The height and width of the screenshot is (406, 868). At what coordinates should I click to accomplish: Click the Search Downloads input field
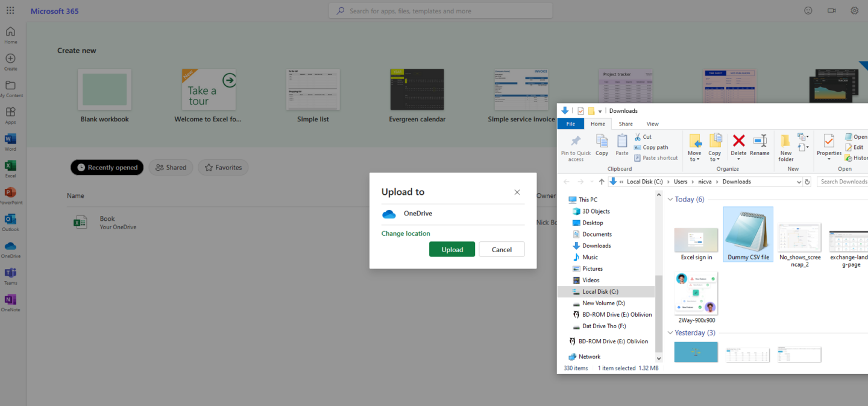pyautogui.click(x=843, y=181)
